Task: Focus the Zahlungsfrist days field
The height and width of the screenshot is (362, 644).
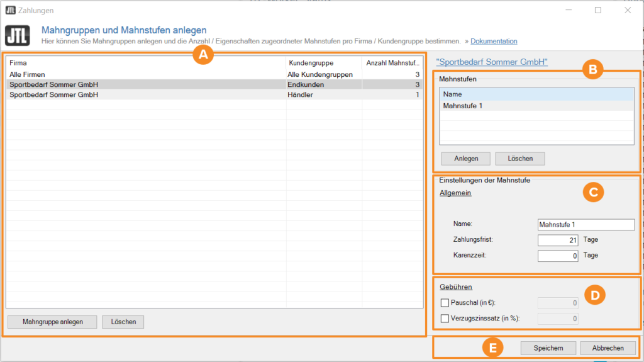Action: point(558,240)
